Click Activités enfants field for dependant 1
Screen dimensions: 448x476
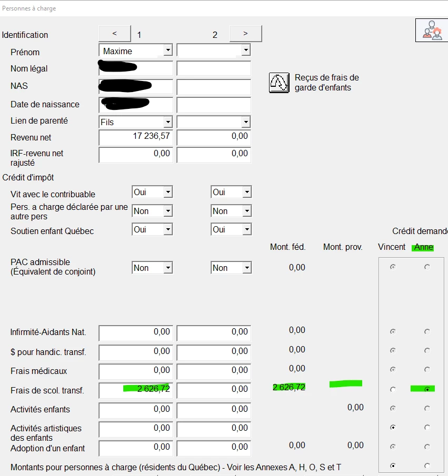click(135, 410)
